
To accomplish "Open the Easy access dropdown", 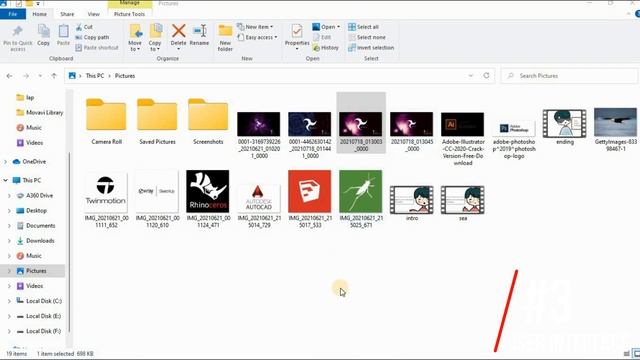I will point(258,37).
